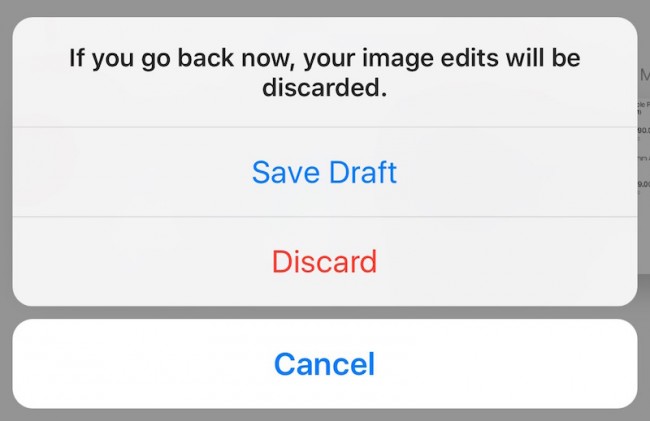Keep editing by choosing Cancel
Viewport: 650px width, 421px height.
pyautogui.click(x=325, y=364)
